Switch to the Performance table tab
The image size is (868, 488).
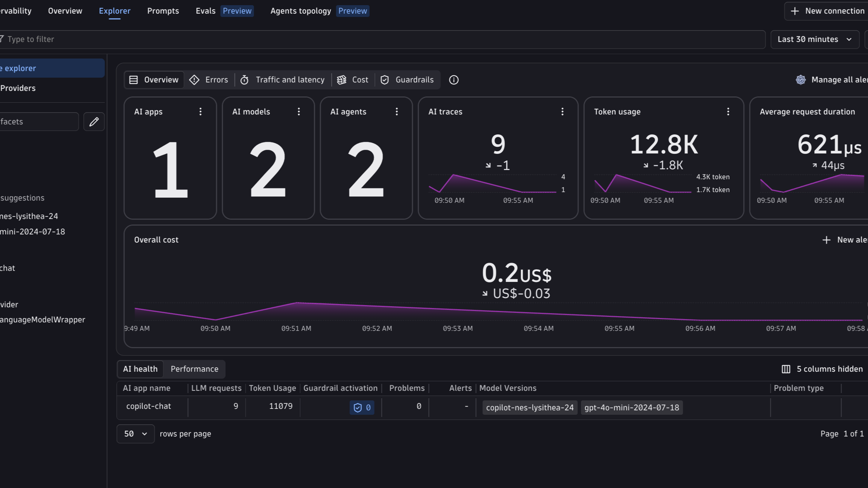(194, 369)
